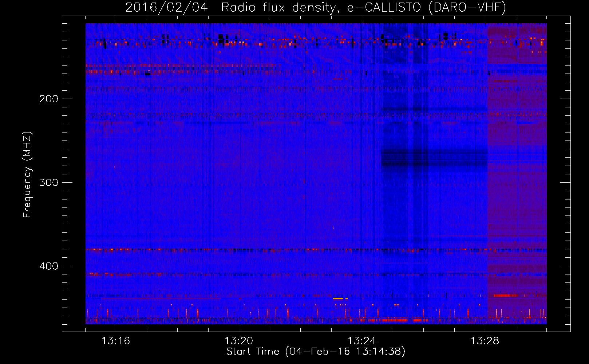Click the orange streak near 440 MHz
The image size is (589, 364).
pos(340,298)
